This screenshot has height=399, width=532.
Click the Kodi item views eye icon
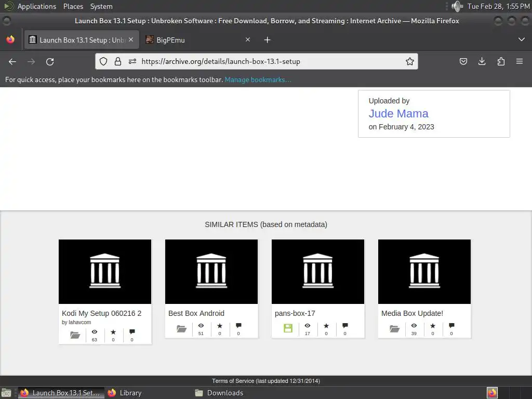(x=95, y=331)
